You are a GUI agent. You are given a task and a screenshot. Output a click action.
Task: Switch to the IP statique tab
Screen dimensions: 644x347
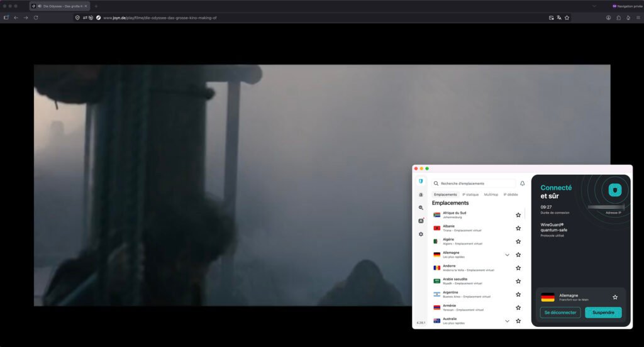[x=470, y=195]
